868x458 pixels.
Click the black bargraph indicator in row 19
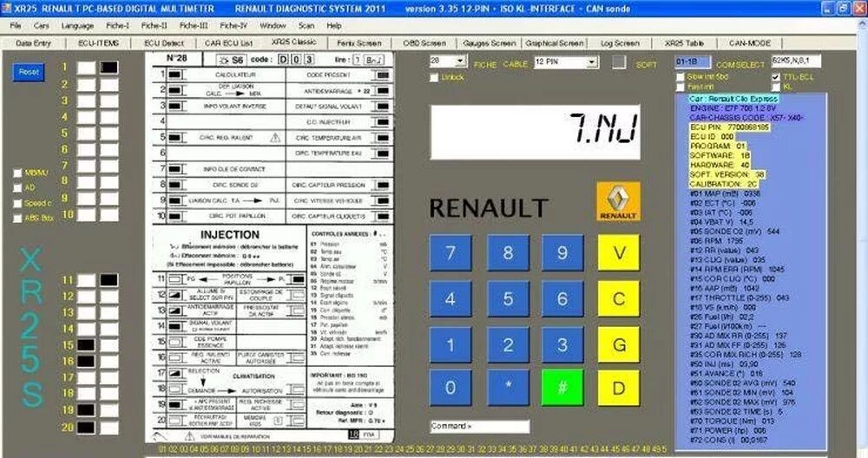[86, 410]
